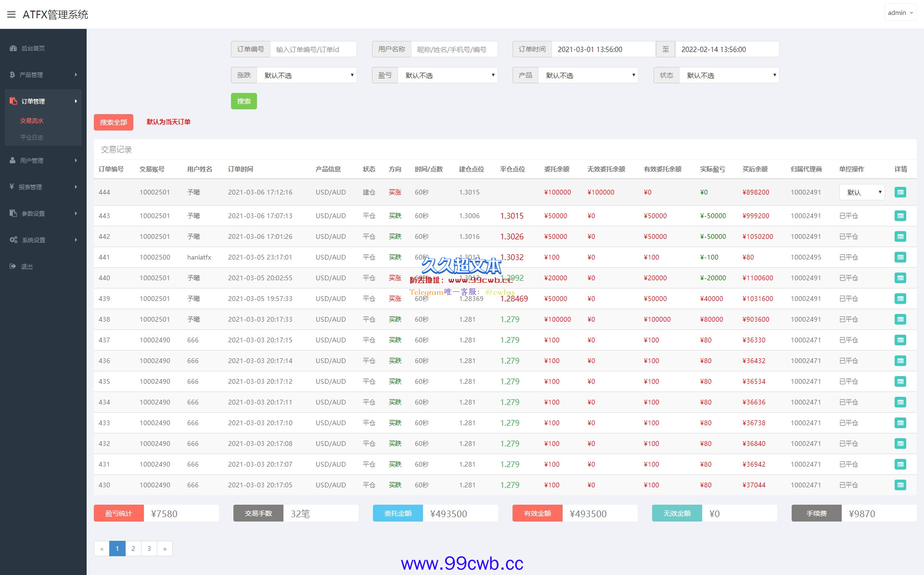
Task: Click the dashboard icon beside 后台首页
Action: (x=13, y=48)
